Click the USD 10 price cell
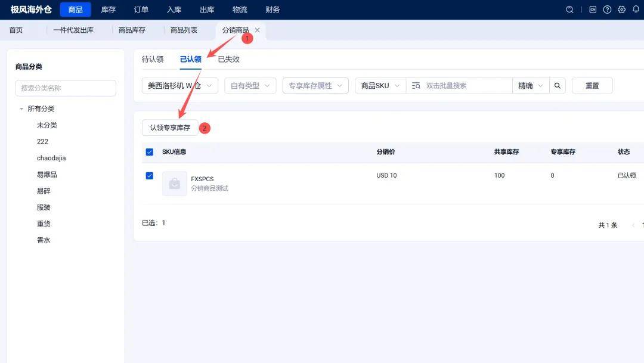This screenshot has height=363, width=644. (386, 175)
